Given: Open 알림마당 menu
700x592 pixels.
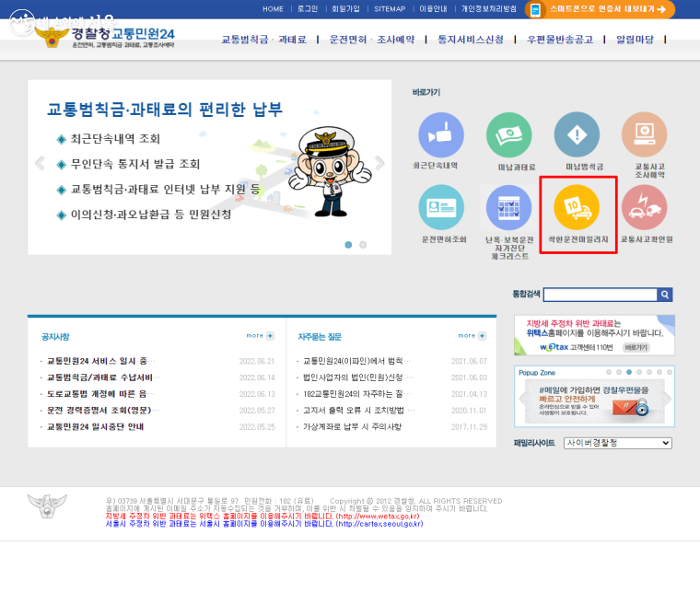Looking at the screenshot, I should (x=635, y=40).
